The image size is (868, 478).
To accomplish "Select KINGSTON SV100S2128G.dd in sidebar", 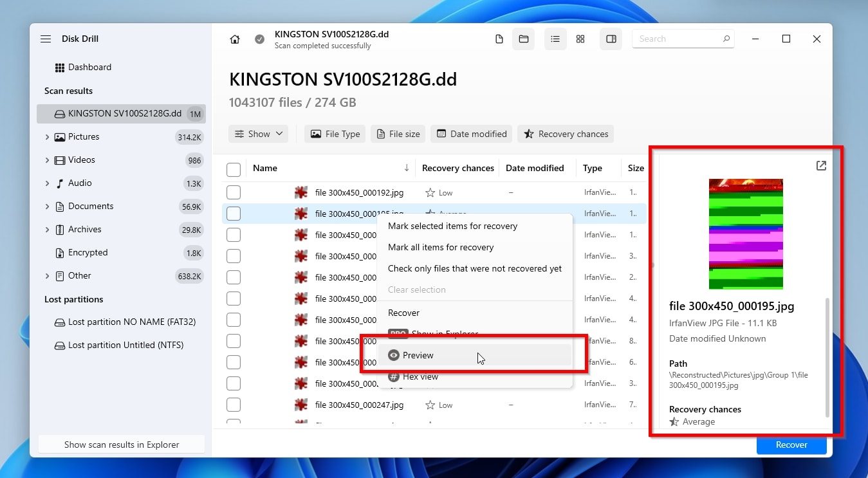I will 121,114.
